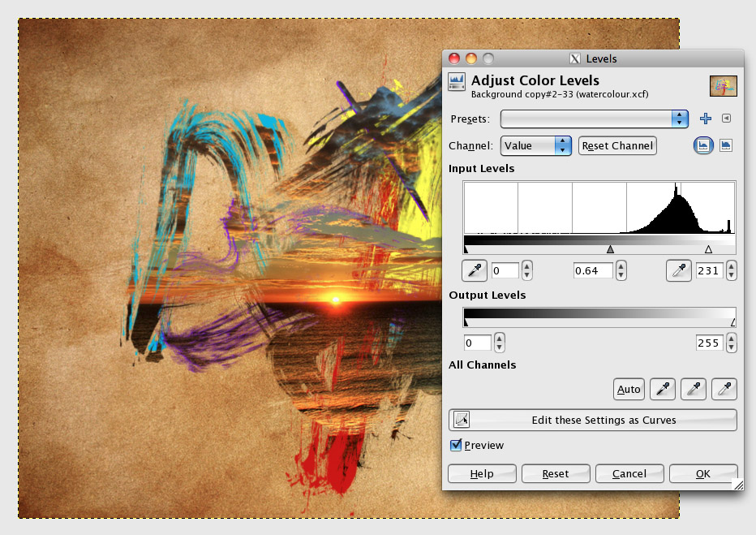
Task: Click stepper arrows beside input black level
Action: click(527, 270)
